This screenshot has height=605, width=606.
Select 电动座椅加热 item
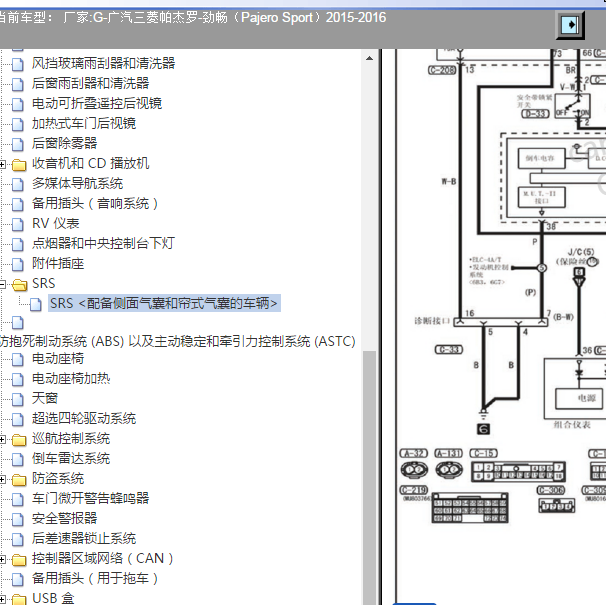pyautogui.click(x=71, y=378)
